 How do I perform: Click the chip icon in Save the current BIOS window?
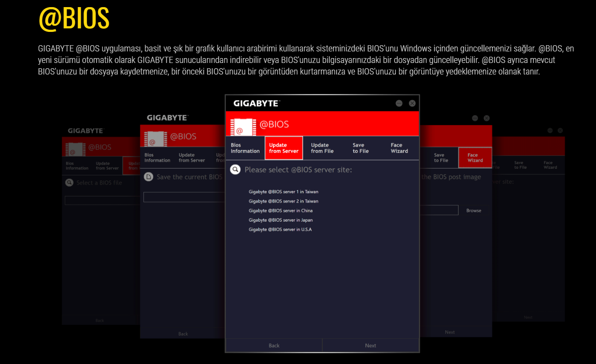[x=155, y=139]
